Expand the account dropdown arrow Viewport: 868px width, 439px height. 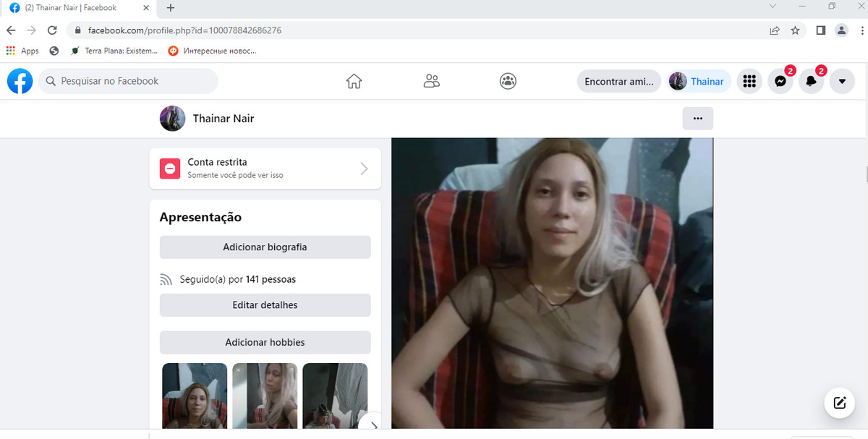[x=842, y=82]
